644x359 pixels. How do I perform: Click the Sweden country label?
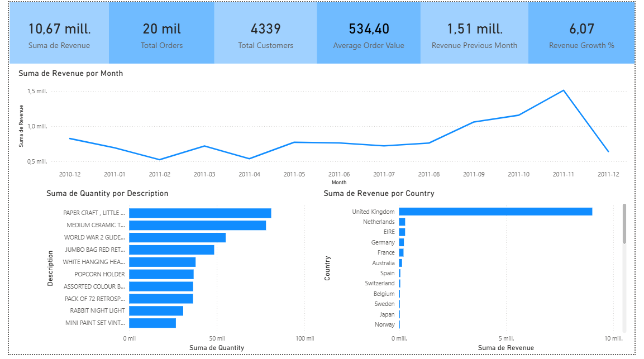point(384,304)
